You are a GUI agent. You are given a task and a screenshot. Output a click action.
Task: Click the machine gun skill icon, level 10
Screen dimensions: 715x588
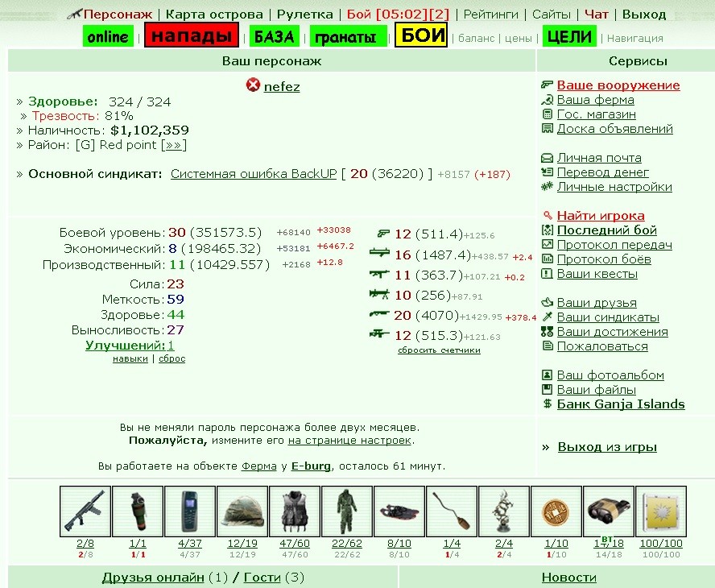point(379,294)
